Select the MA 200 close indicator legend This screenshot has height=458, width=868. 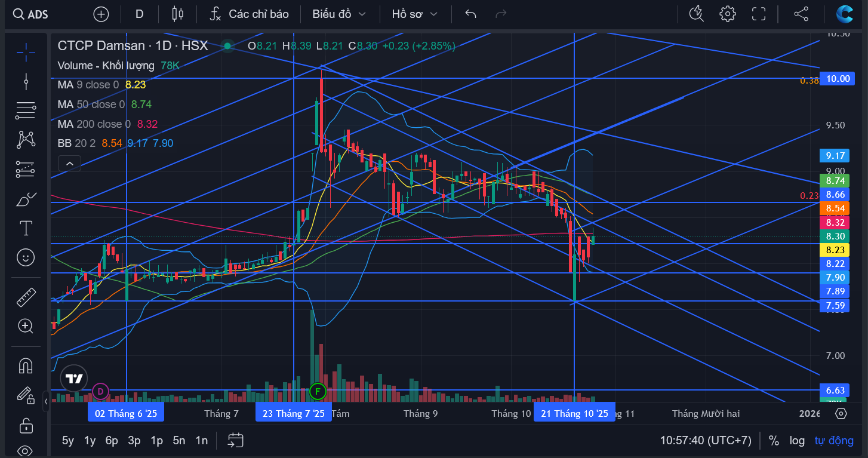tap(94, 124)
